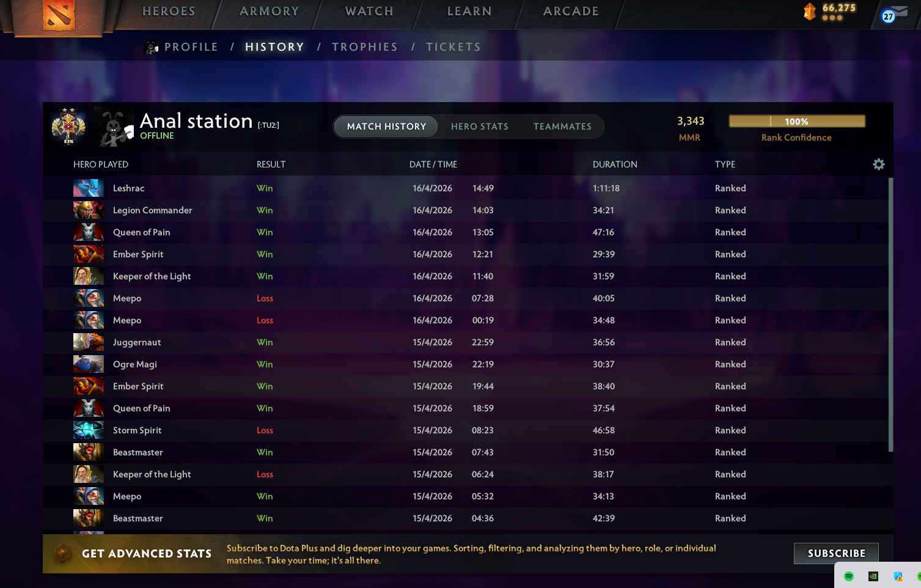Open the Keeper of the Light loss at 06:24
Screen dimensions: 921x588
point(465,474)
